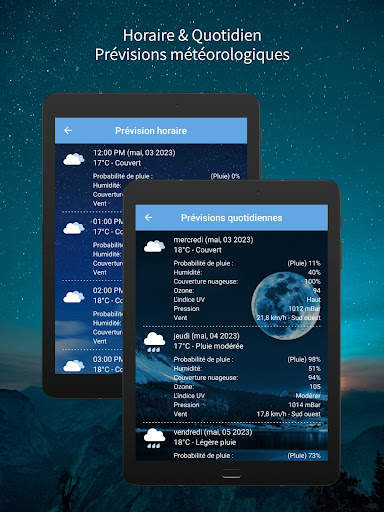
Task: Select (Pluie) 11% value for mercredi
Action: 304,263
